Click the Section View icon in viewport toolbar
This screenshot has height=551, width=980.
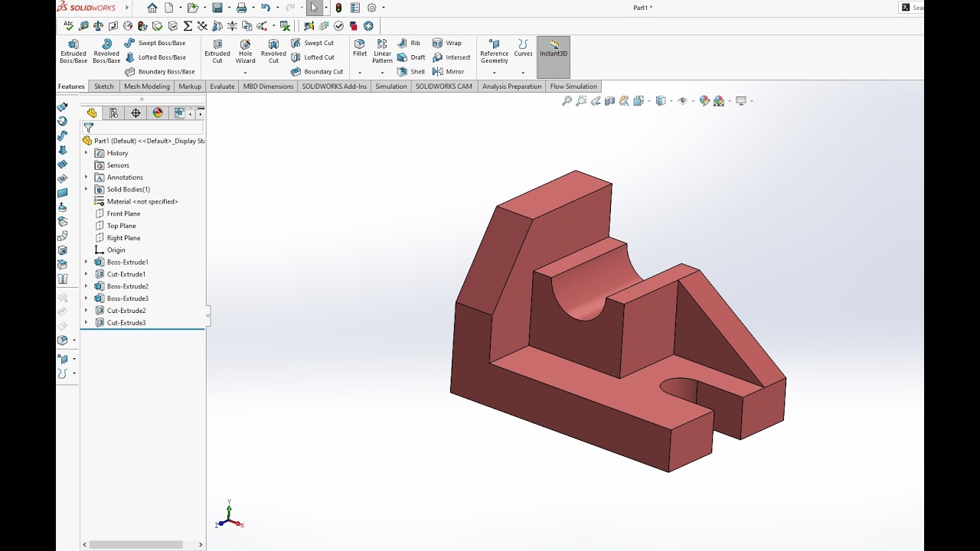tap(609, 101)
